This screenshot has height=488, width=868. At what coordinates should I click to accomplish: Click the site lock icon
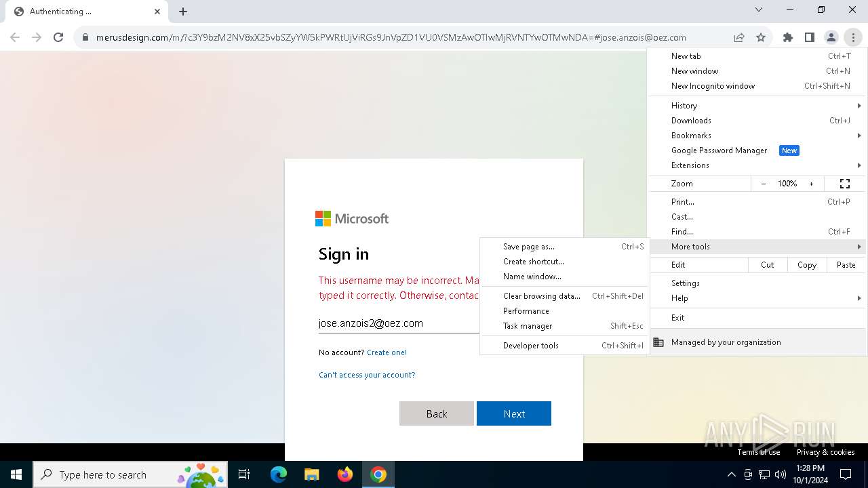pos(85,37)
